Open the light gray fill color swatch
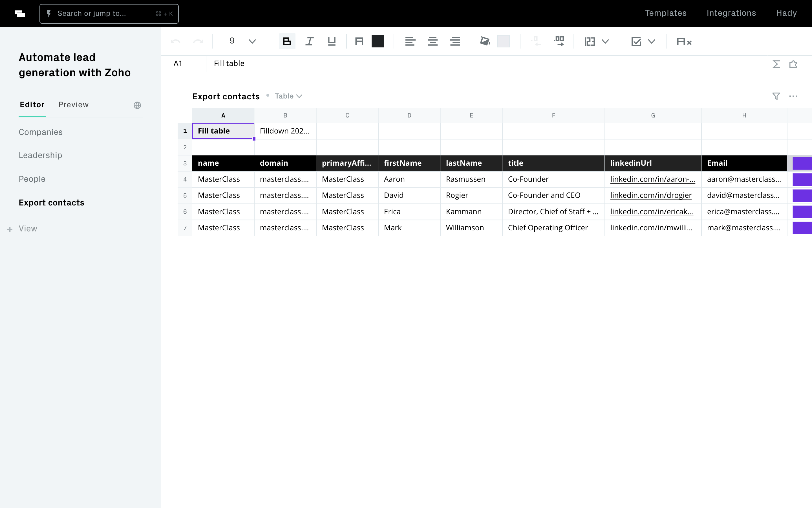This screenshot has height=508, width=812. point(503,41)
